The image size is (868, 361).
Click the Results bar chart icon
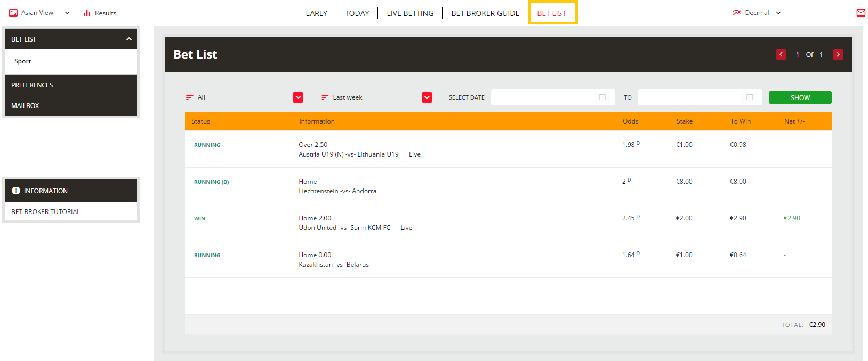coord(87,13)
